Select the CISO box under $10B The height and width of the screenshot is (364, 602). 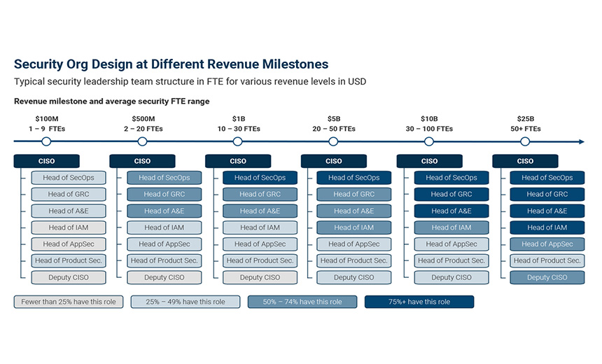[429, 161]
